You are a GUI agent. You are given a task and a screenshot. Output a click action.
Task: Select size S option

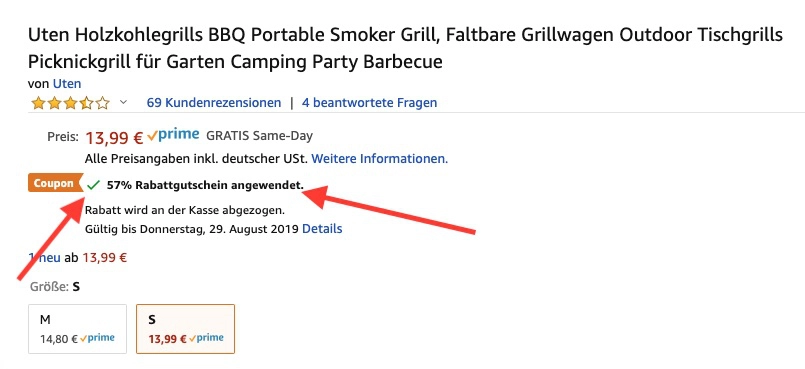pos(185,329)
